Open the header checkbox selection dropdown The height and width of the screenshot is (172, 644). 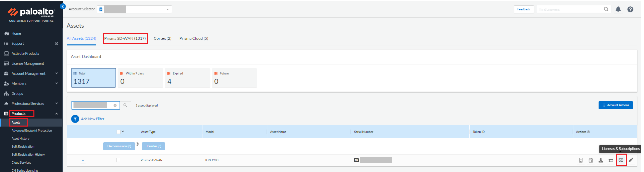[123, 132]
